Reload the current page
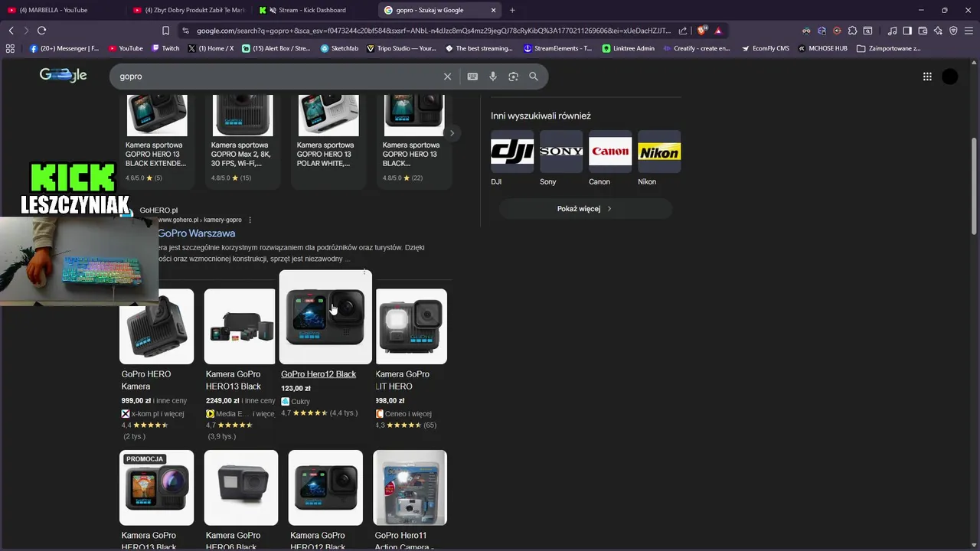 [41, 31]
